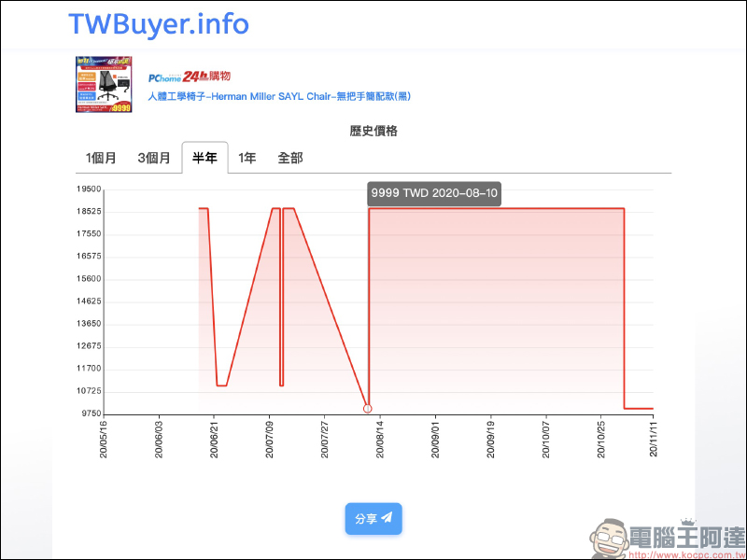Open the TWBuyer.info site title link

point(158,24)
